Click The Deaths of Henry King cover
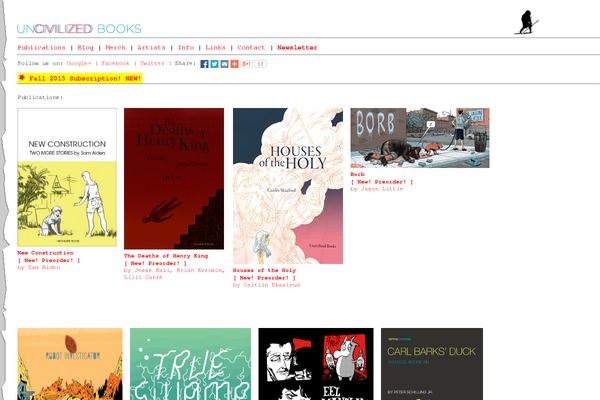The height and width of the screenshot is (400, 600). pos(174,179)
